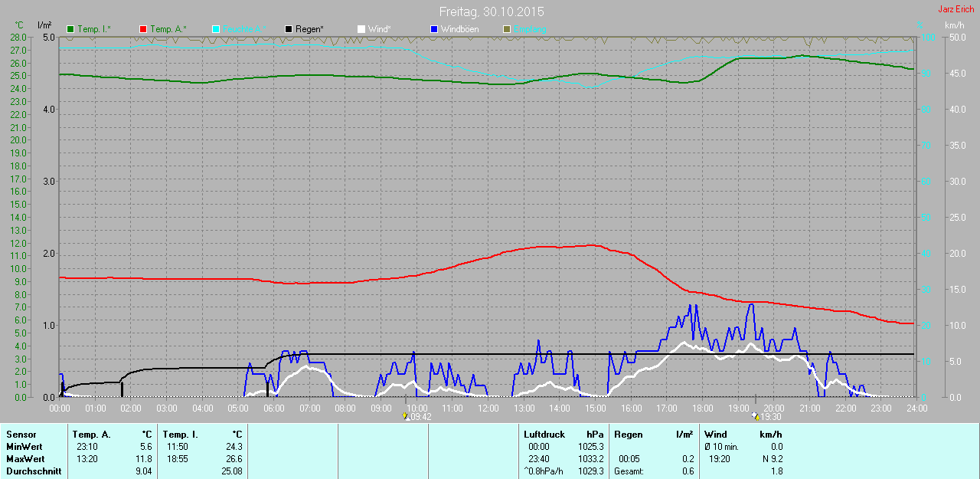
Task: Click the 19:20 wind maximum time
Action: 720,459
